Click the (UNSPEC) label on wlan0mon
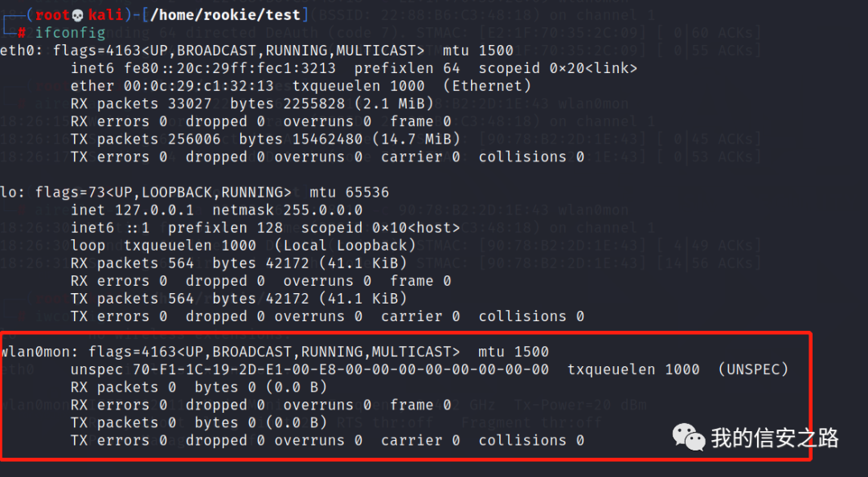 (753, 369)
